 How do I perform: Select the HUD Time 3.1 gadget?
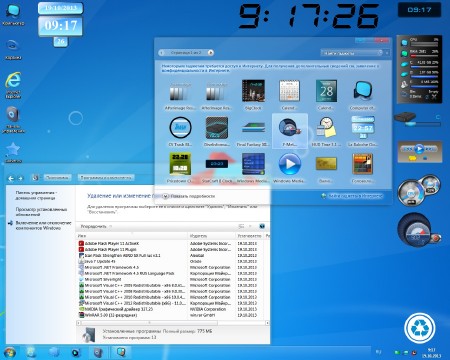pyautogui.click(x=326, y=131)
